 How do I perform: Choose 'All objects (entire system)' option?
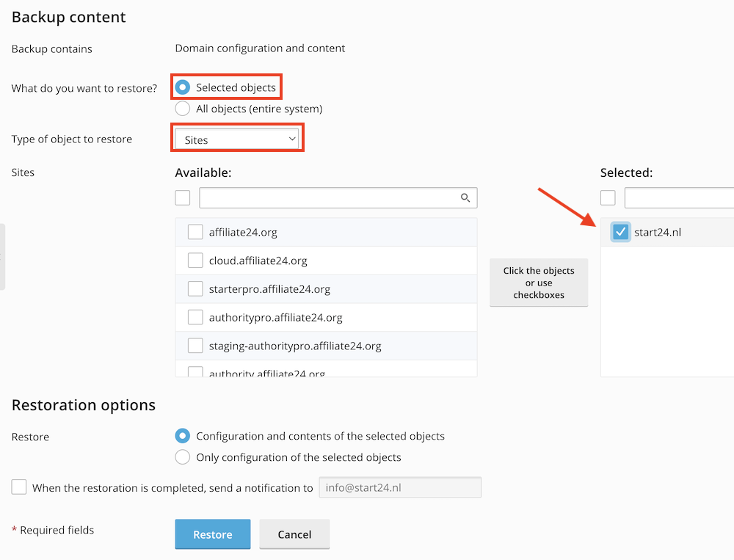[x=183, y=109]
